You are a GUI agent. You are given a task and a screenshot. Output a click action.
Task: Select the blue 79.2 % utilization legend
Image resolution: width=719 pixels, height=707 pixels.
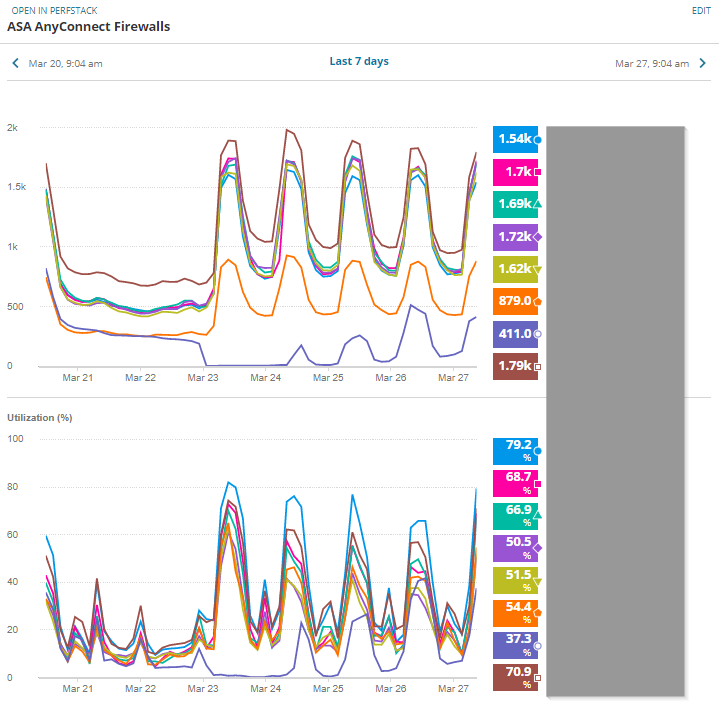point(515,451)
